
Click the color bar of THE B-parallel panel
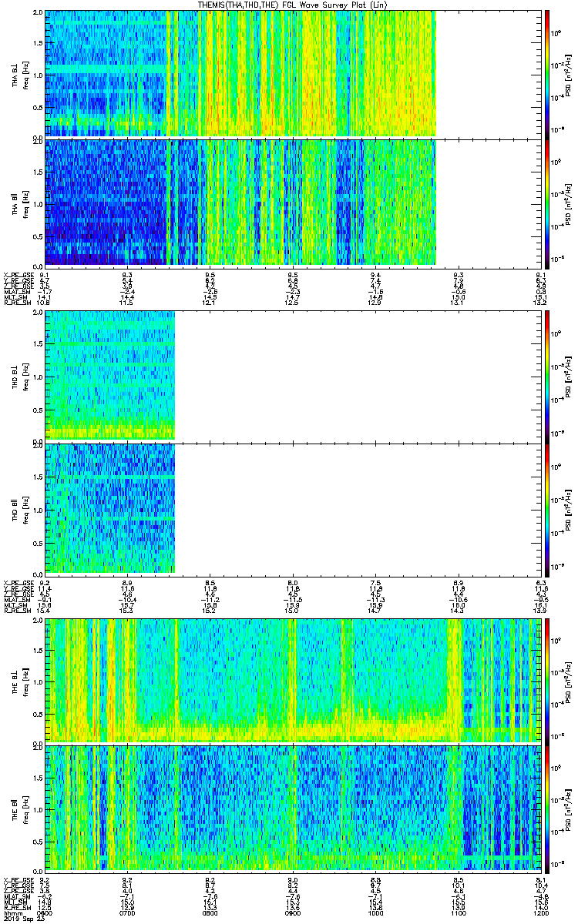click(x=547, y=808)
